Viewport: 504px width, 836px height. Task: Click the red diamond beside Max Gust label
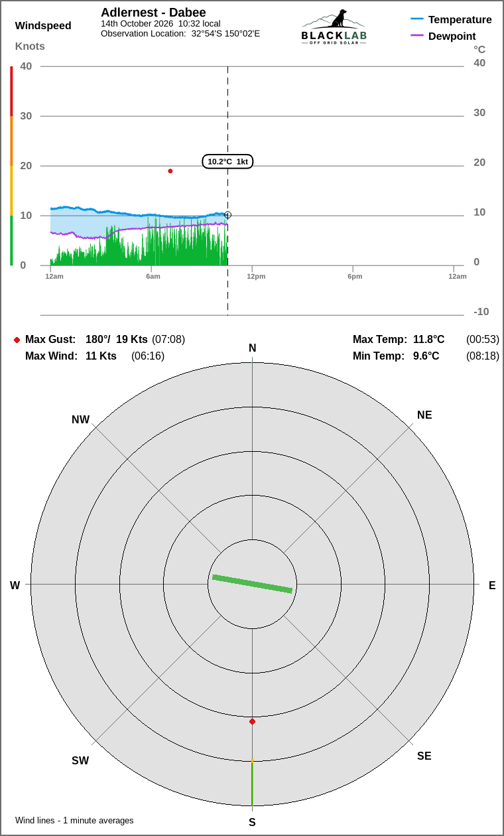pyautogui.click(x=17, y=340)
